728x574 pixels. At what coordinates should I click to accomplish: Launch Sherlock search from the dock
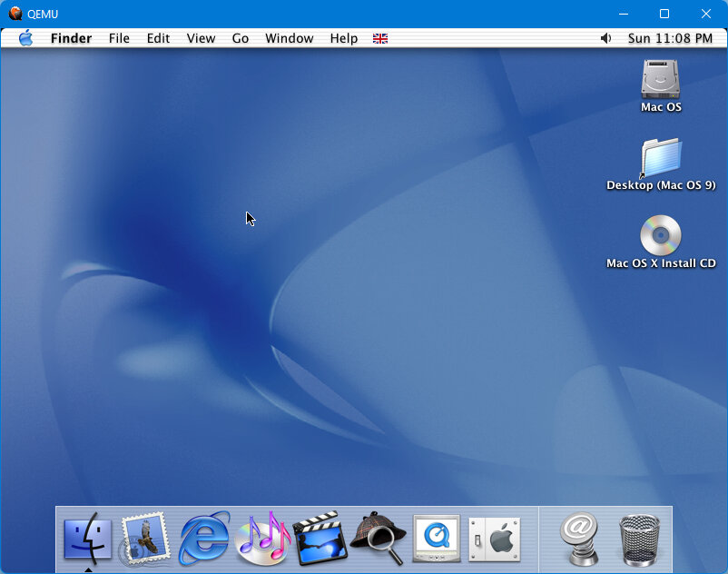pos(378,538)
